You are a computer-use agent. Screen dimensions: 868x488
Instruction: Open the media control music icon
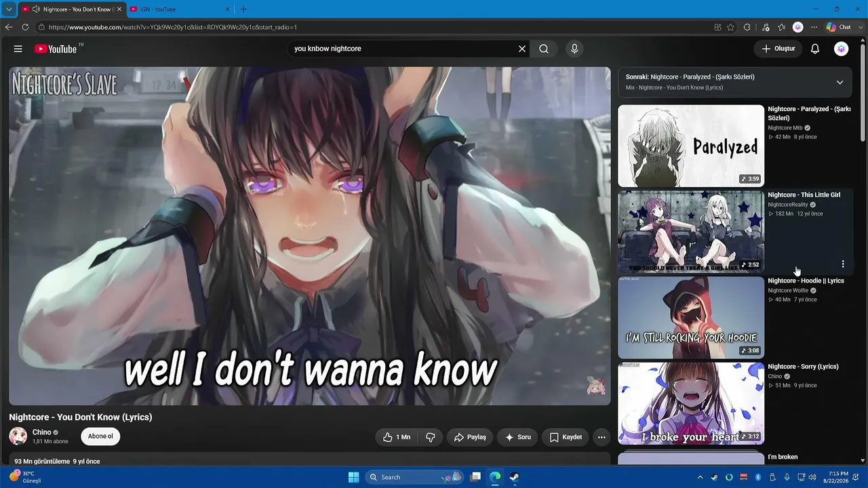coord(766,27)
